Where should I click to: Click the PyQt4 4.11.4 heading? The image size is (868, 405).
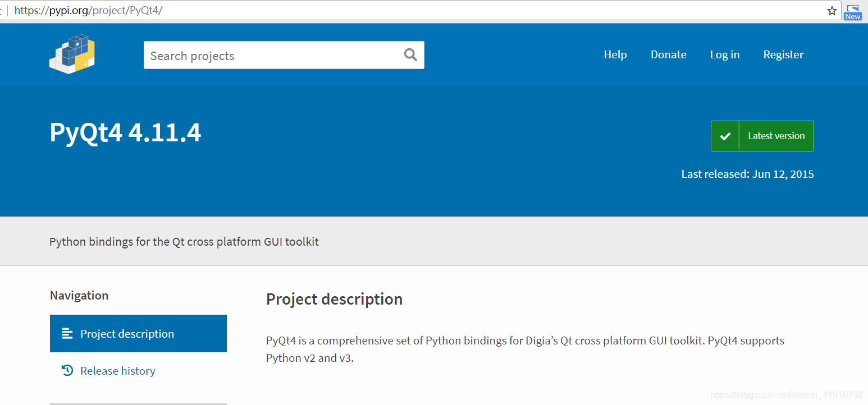tap(125, 132)
